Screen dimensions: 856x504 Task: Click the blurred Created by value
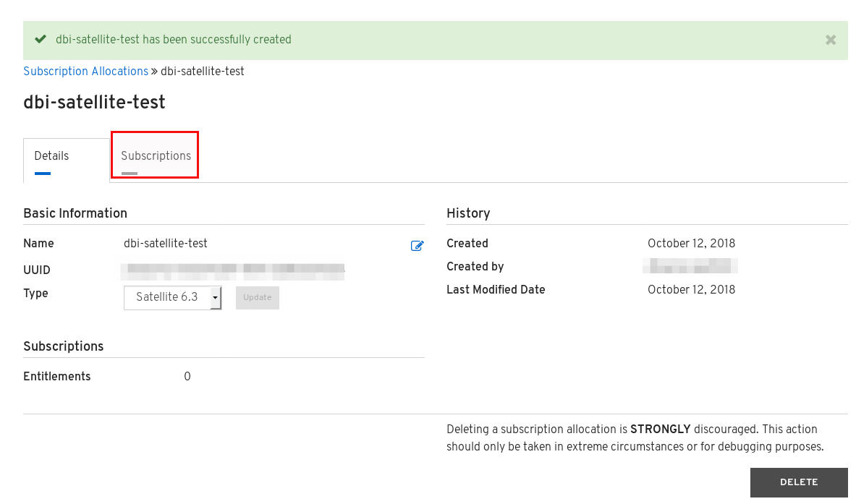pos(690,266)
